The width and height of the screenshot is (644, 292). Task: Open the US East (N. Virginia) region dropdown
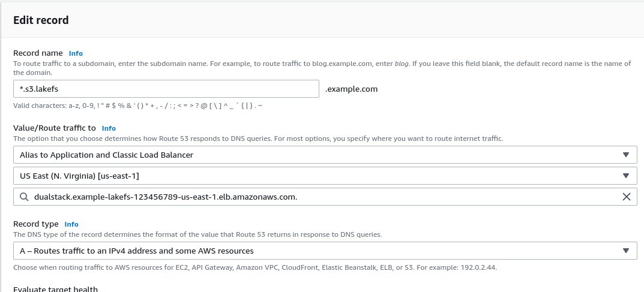(x=325, y=176)
